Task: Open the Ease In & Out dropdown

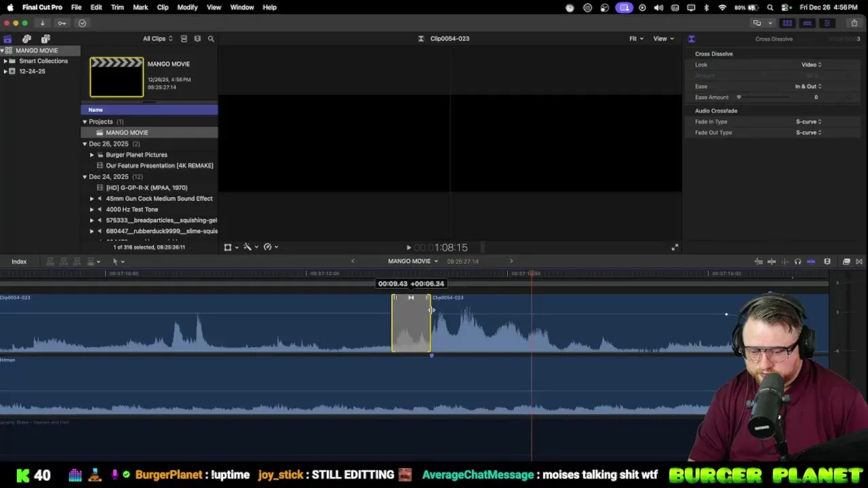Action: pos(808,87)
